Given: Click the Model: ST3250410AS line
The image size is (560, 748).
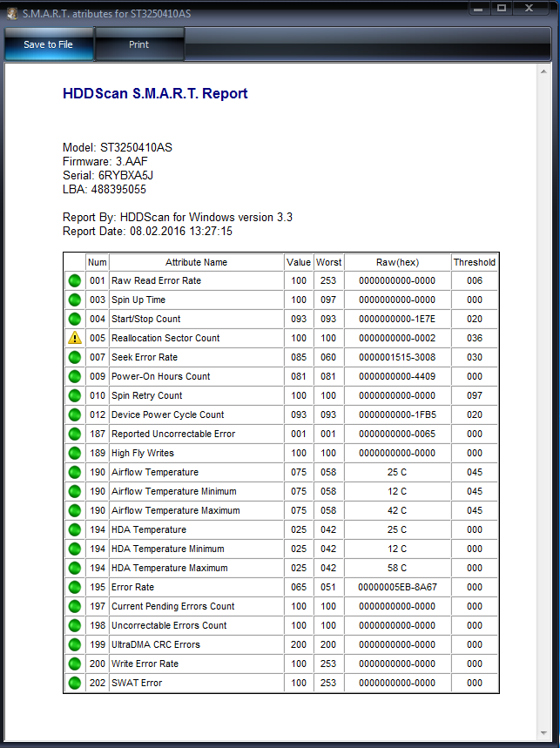Looking at the screenshot, I should point(118,147).
